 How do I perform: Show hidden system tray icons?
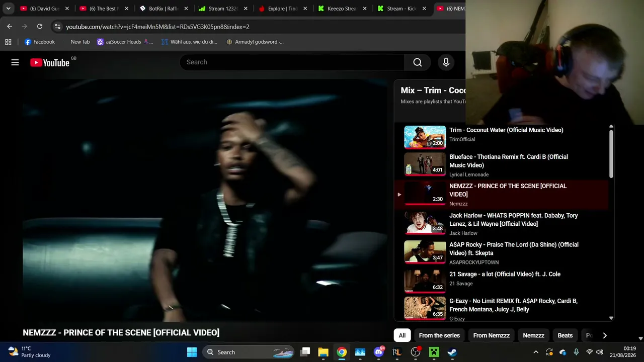pos(536,352)
